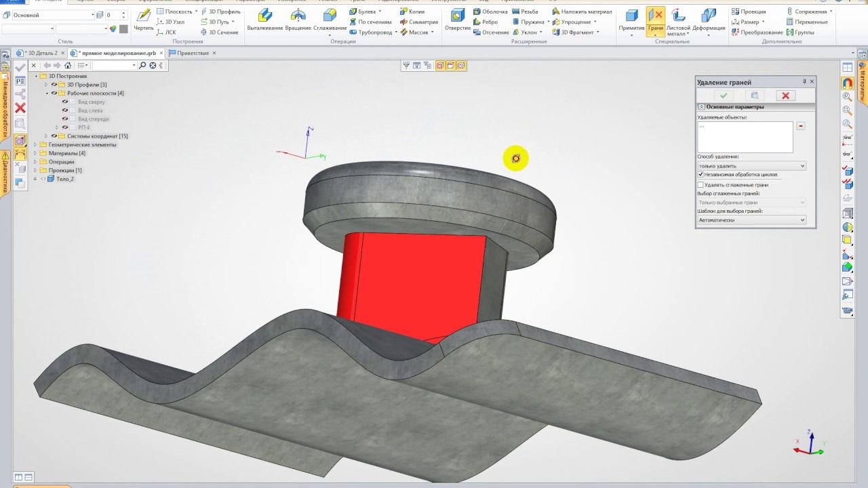Create a 3D Узел node
868x488 pixels.
170,22
